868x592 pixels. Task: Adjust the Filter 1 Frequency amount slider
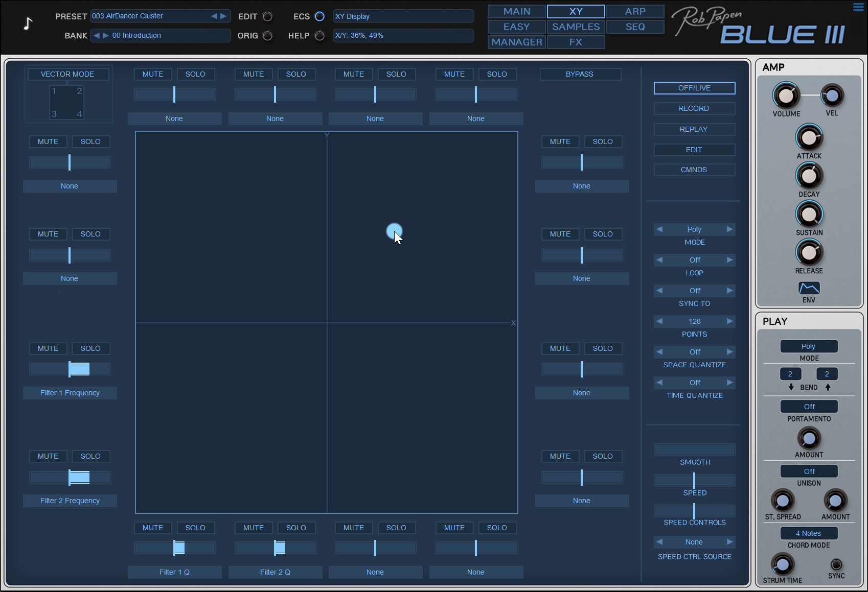click(70, 369)
